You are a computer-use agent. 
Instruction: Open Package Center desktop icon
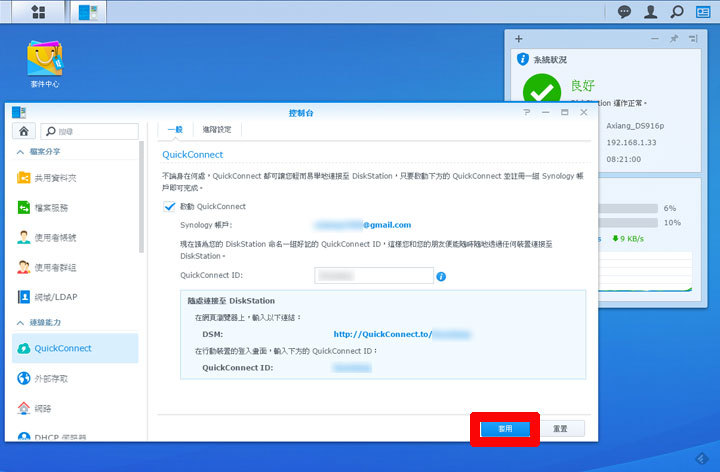coord(45,64)
